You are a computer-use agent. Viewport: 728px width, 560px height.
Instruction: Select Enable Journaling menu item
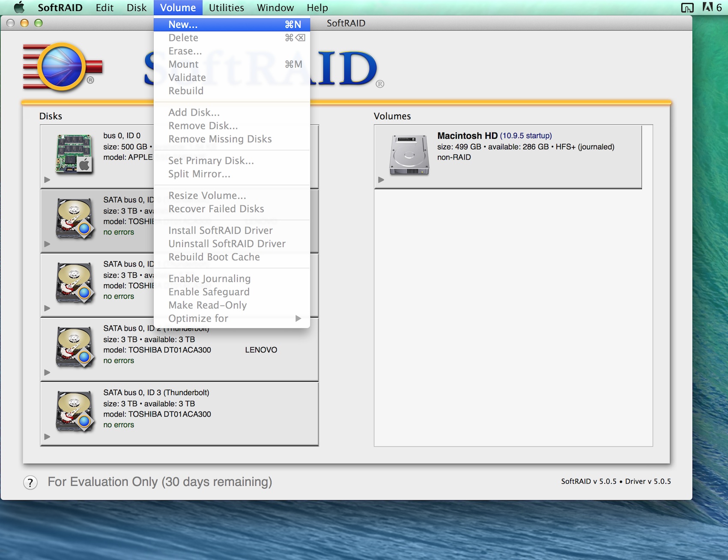209,279
